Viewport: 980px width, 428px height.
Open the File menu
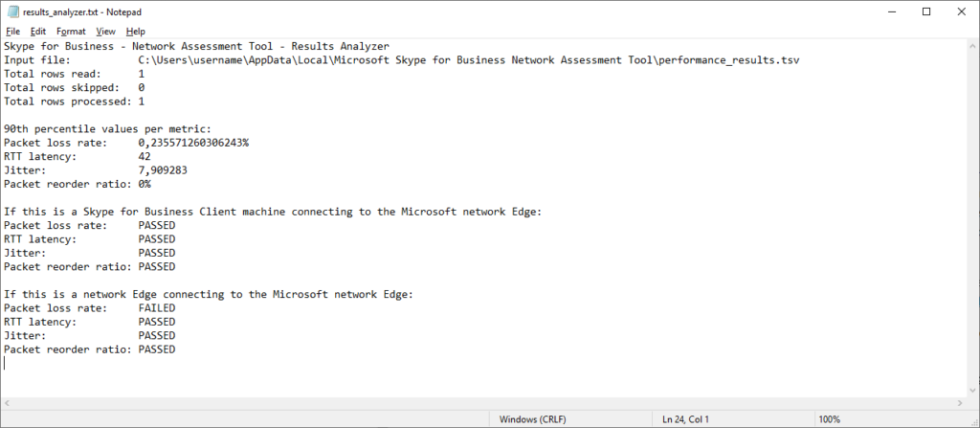pyautogui.click(x=13, y=32)
